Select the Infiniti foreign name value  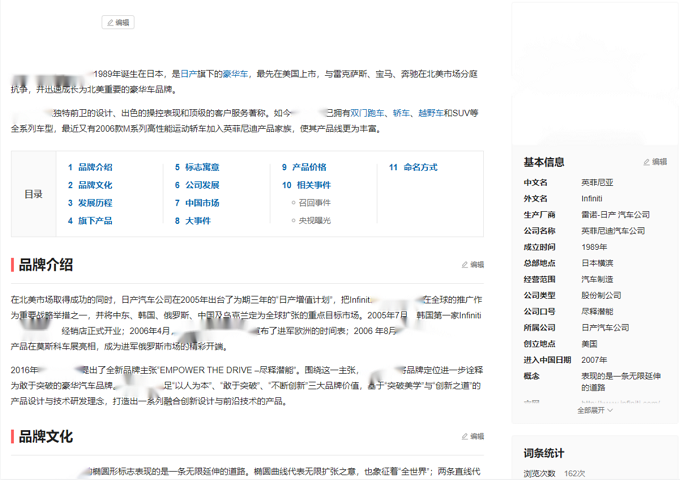click(592, 199)
